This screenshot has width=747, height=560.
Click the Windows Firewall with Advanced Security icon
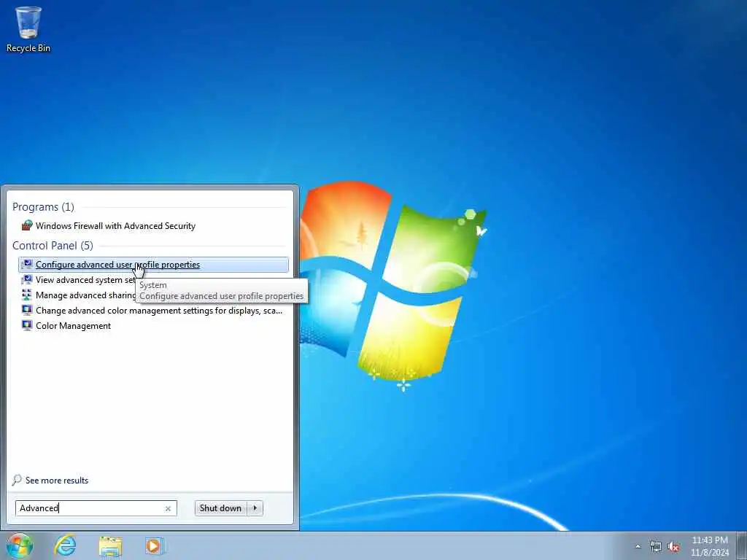[x=27, y=226]
